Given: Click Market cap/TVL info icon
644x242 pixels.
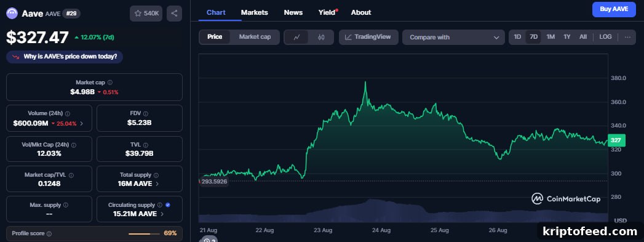Looking at the screenshot, I should click(x=71, y=175).
